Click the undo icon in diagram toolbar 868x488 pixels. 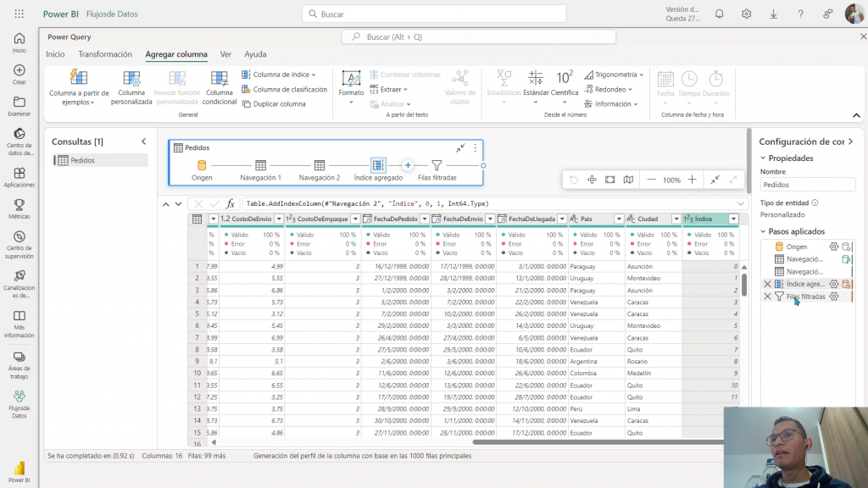click(574, 180)
